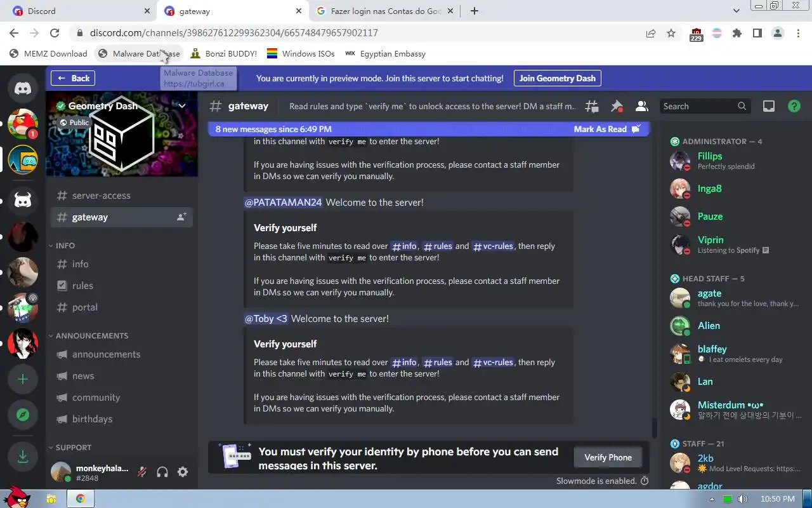Click Mark As Read
This screenshot has height=508, width=812.
click(607, 129)
